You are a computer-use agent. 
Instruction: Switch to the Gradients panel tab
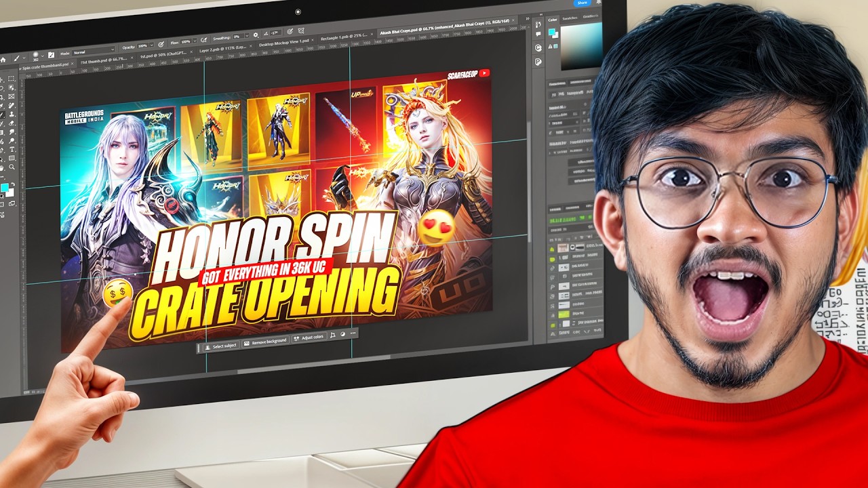pos(591,16)
